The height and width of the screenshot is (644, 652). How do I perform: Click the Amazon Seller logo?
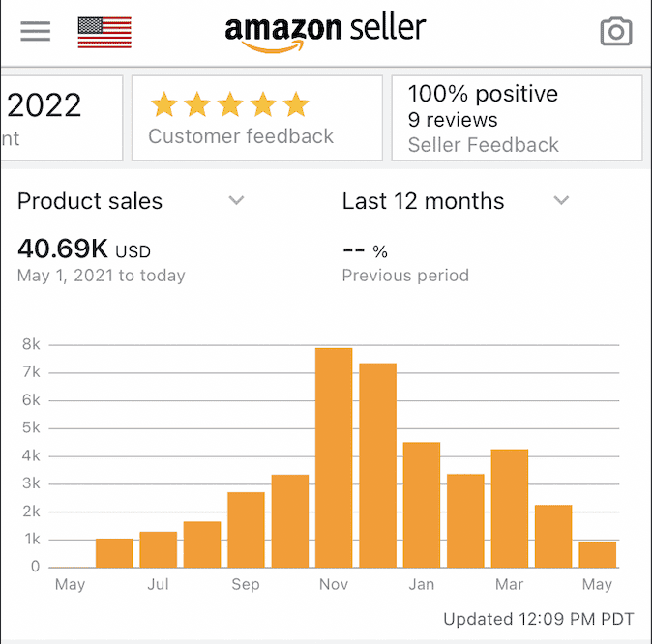(325, 34)
